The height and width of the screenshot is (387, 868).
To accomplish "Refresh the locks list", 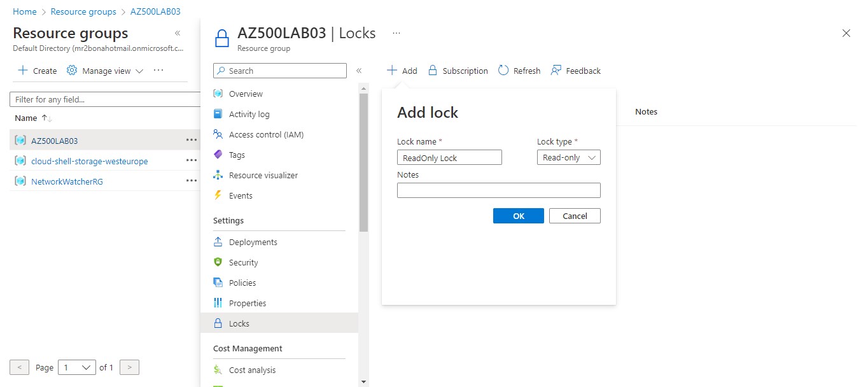I will (x=519, y=70).
